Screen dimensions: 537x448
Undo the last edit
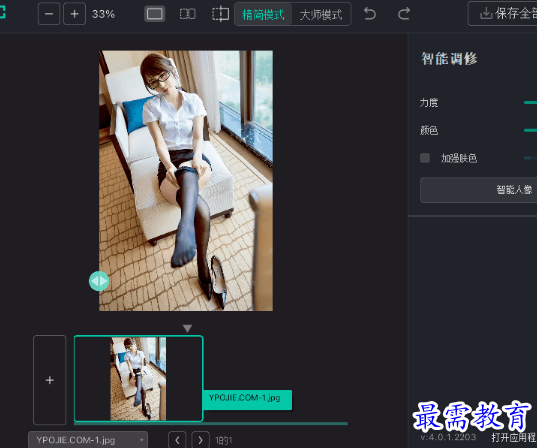(370, 14)
